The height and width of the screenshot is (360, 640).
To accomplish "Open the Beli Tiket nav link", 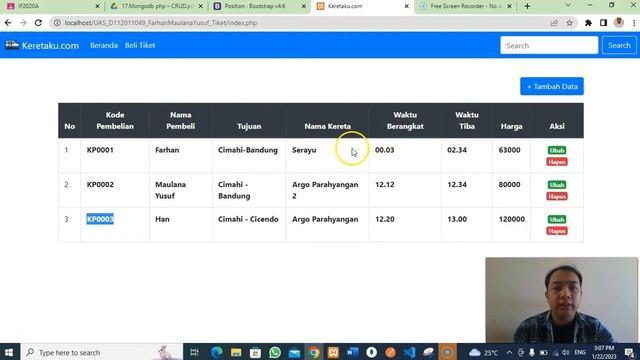I will point(140,45).
